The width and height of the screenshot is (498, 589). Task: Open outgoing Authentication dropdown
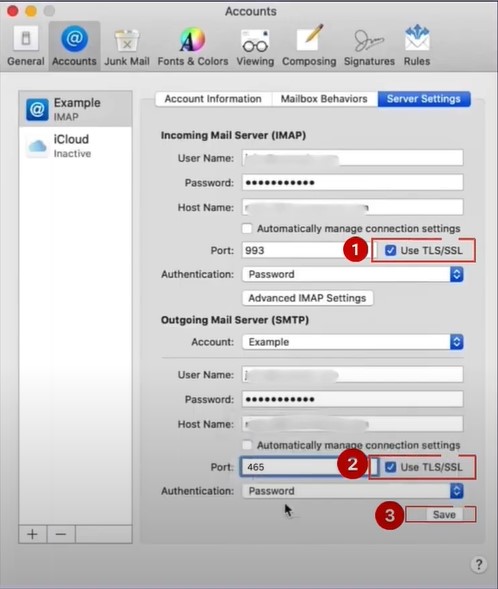353,491
